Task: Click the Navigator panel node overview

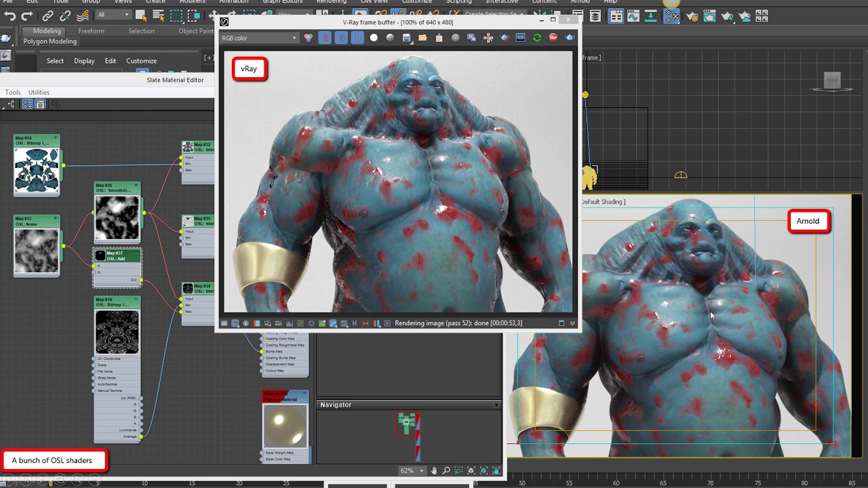Action: (x=409, y=436)
